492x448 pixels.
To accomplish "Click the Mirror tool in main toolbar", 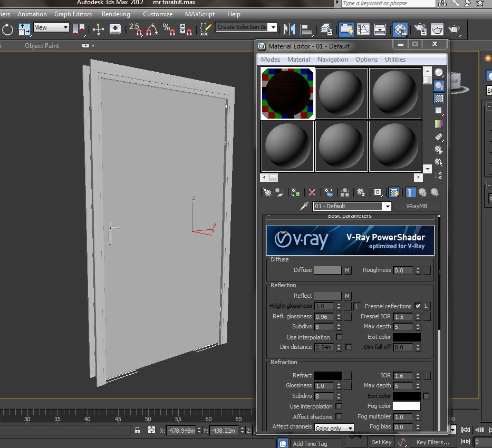I will (x=289, y=29).
